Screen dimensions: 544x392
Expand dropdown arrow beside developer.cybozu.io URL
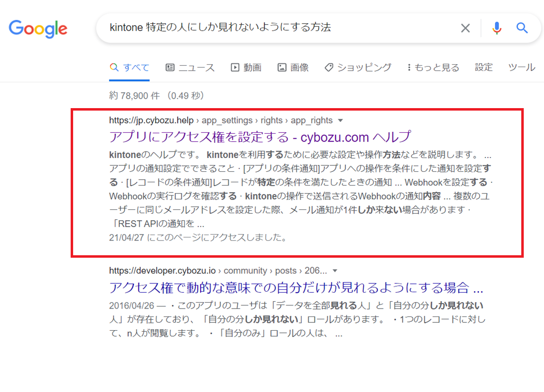click(335, 271)
